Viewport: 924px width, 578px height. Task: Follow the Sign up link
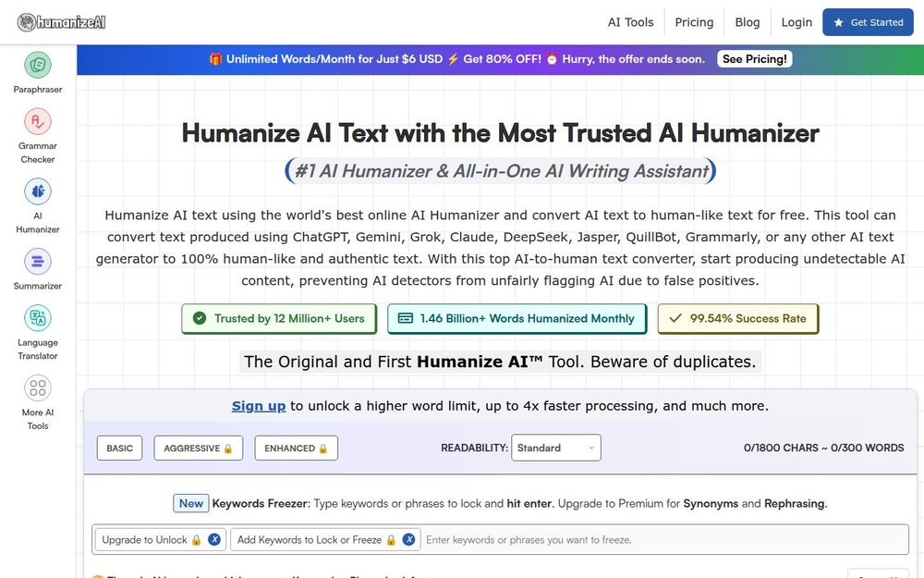pyautogui.click(x=259, y=406)
